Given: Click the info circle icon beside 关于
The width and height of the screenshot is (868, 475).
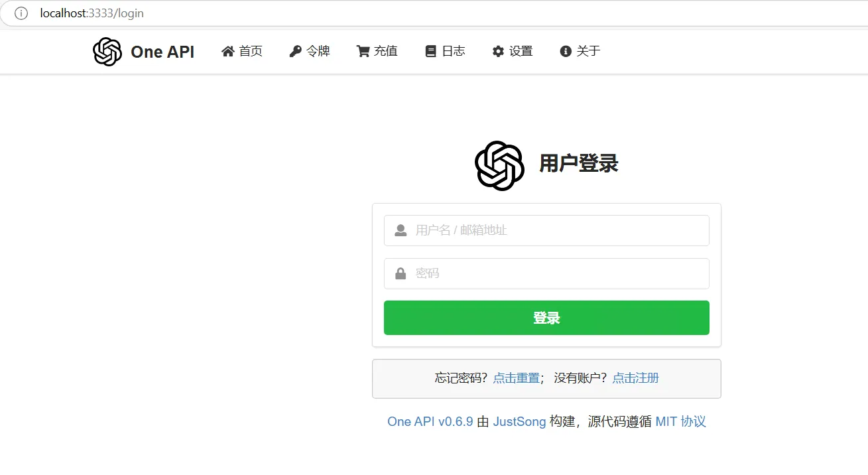Looking at the screenshot, I should click(566, 51).
